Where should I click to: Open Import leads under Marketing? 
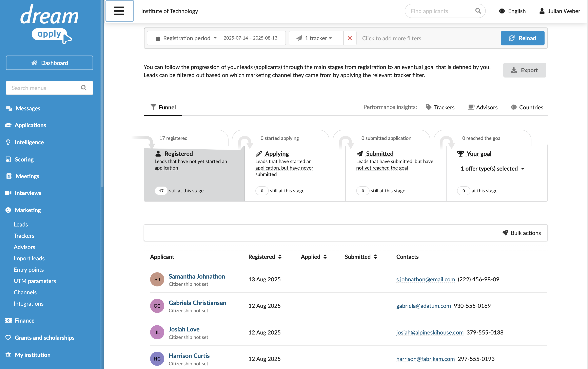point(29,258)
